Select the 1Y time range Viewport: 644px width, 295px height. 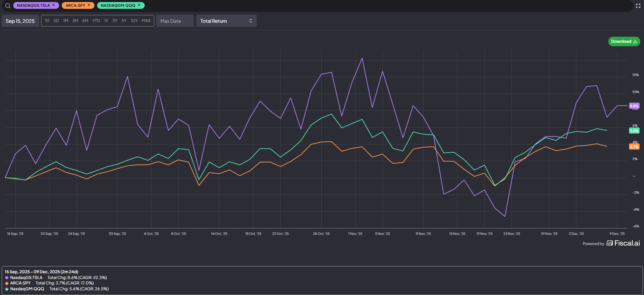tap(106, 21)
